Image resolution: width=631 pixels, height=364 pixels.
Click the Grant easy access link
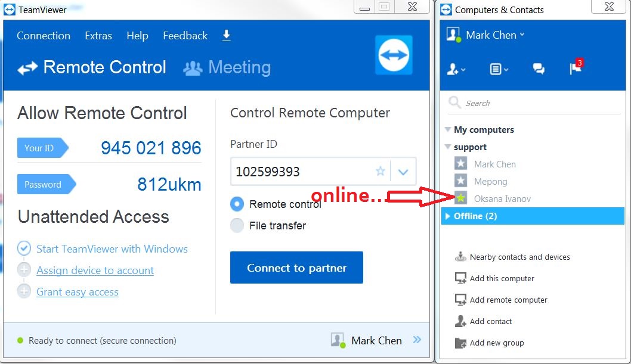coord(78,292)
